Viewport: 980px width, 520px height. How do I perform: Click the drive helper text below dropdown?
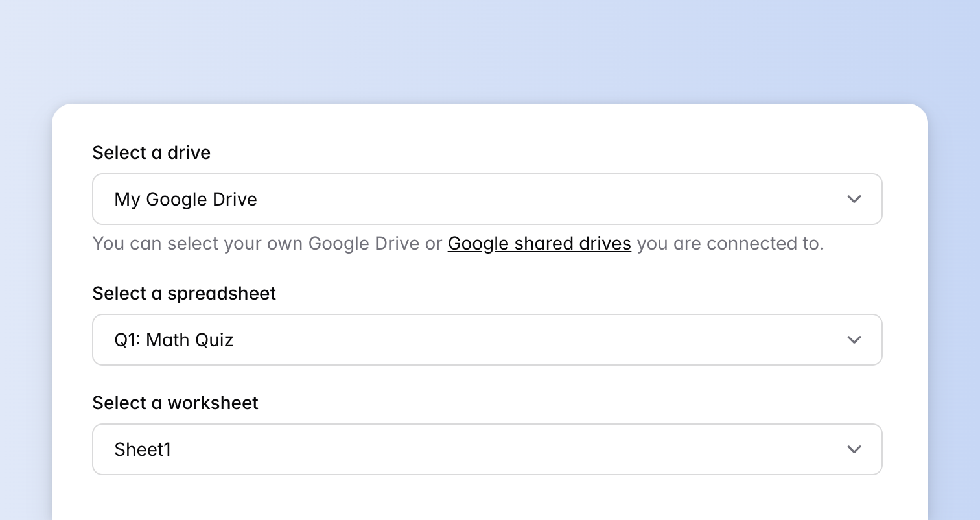tap(458, 243)
